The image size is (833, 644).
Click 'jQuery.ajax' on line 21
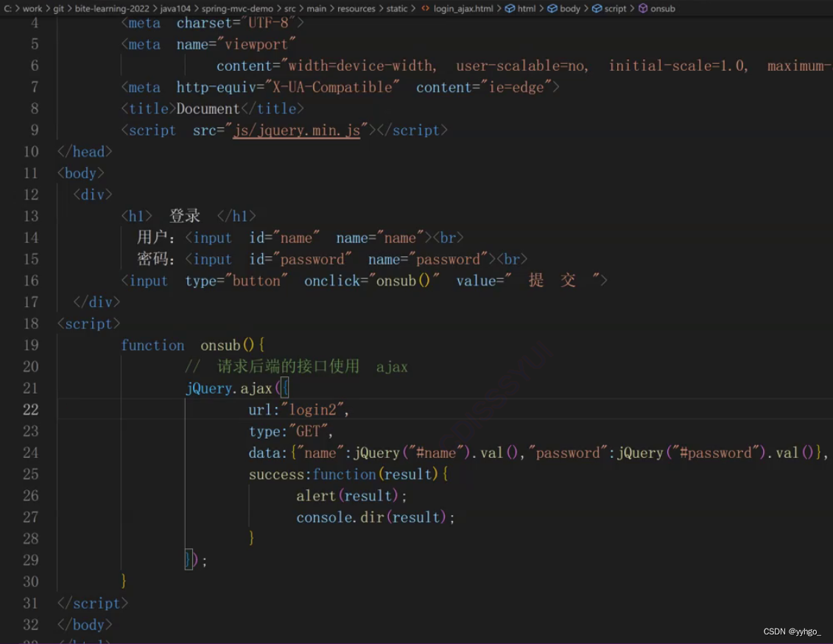point(229,388)
